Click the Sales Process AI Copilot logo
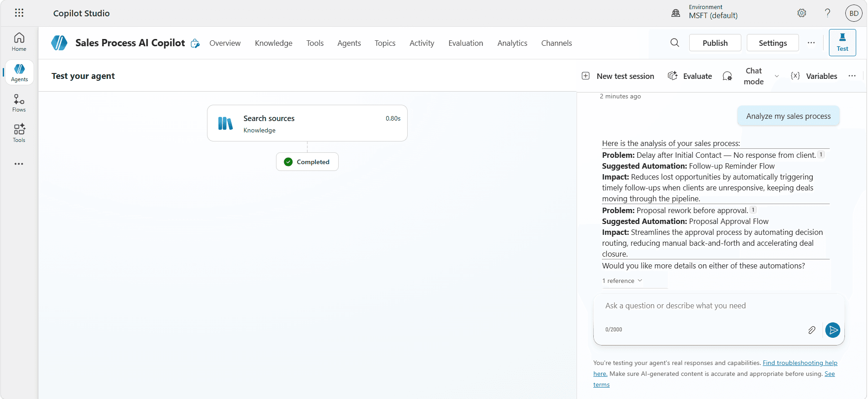Screen dimensions: 868x399 59,43
